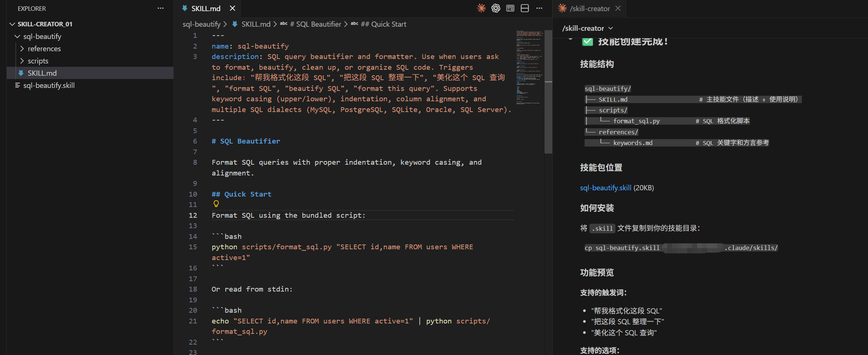
Task: Click the editor minimap code overview
Action: pos(529,67)
